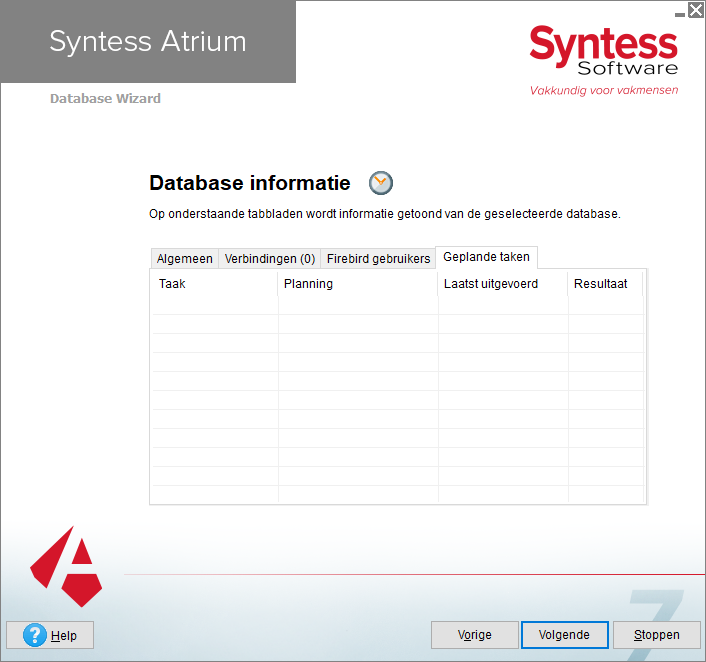Viewport: 706px width, 662px height.
Task: Click the Database informatie heading
Action: tap(250, 183)
